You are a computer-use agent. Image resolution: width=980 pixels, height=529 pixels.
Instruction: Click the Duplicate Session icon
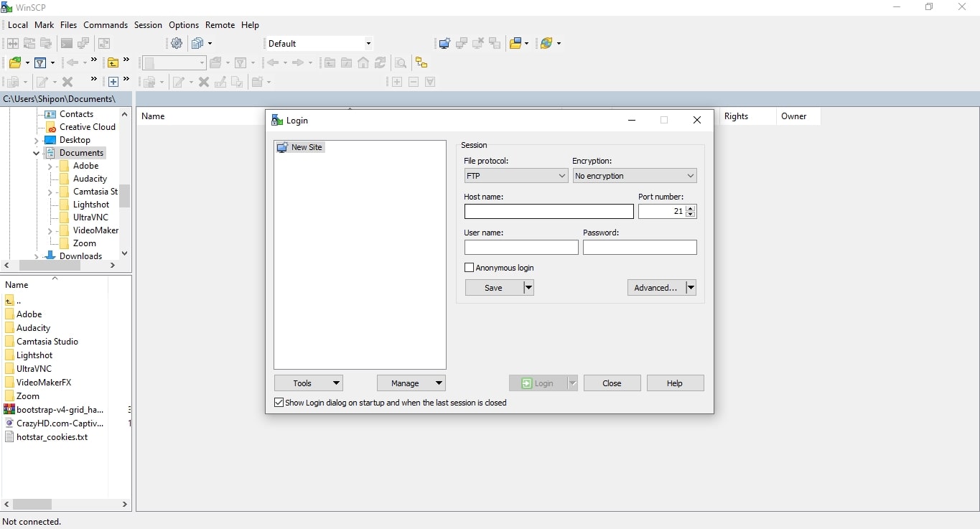tap(461, 43)
